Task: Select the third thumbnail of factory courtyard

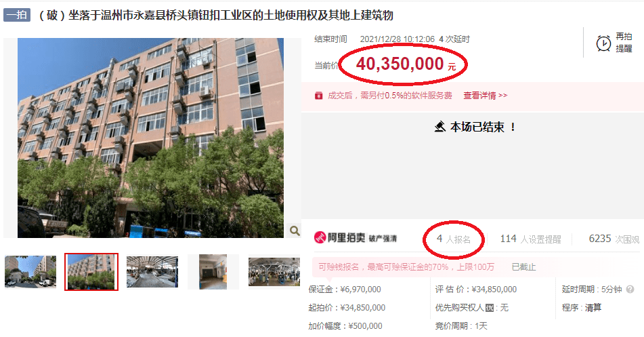Action: (152, 272)
